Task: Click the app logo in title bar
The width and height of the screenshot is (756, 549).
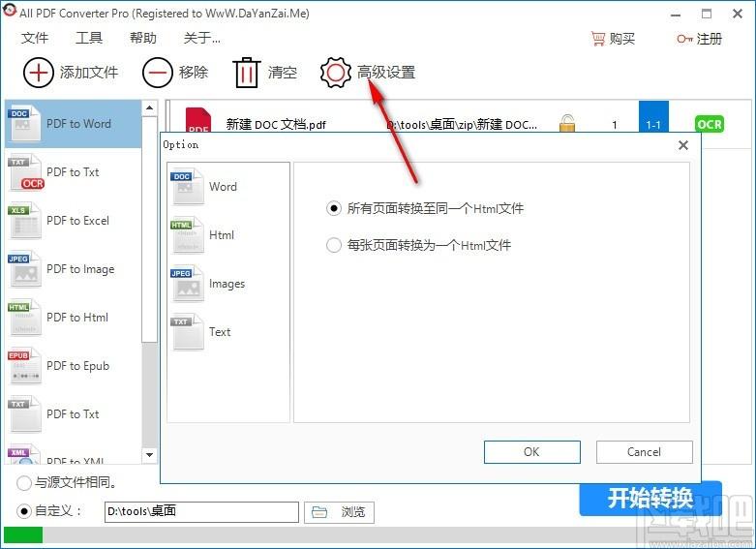Action: tap(9, 11)
